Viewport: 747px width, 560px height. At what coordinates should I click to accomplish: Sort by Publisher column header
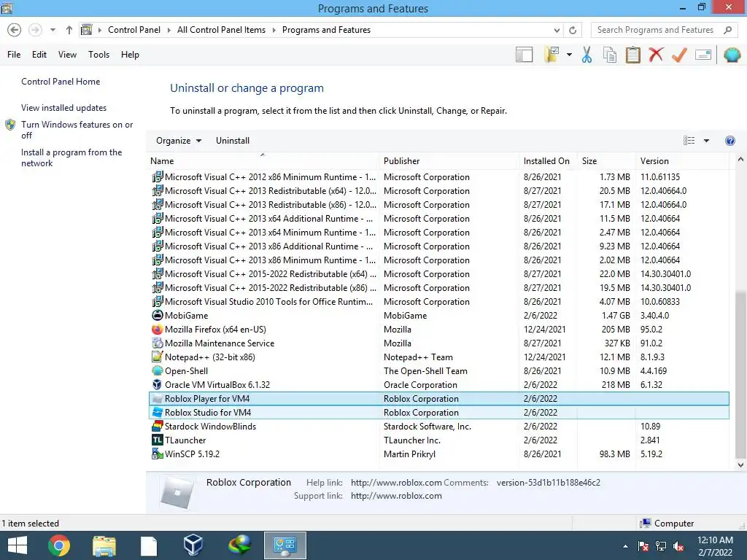(x=449, y=161)
